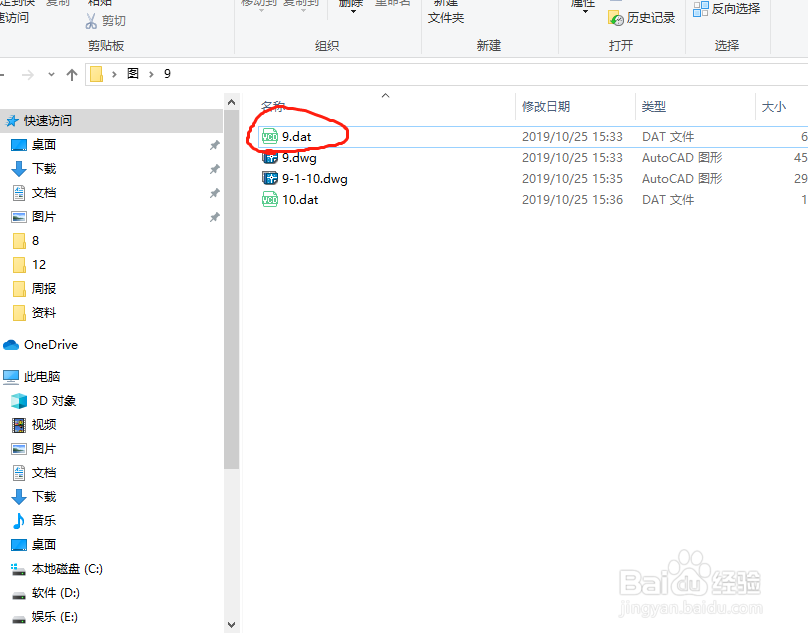Screen dimensions: 808x636
Task: Open recent locations dropdown arrow
Action: (x=52, y=75)
